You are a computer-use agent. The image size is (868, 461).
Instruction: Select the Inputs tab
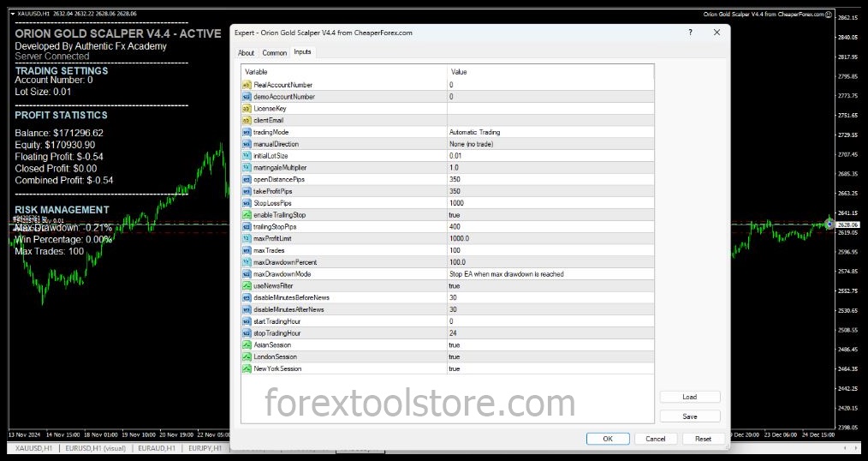[302, 51]
